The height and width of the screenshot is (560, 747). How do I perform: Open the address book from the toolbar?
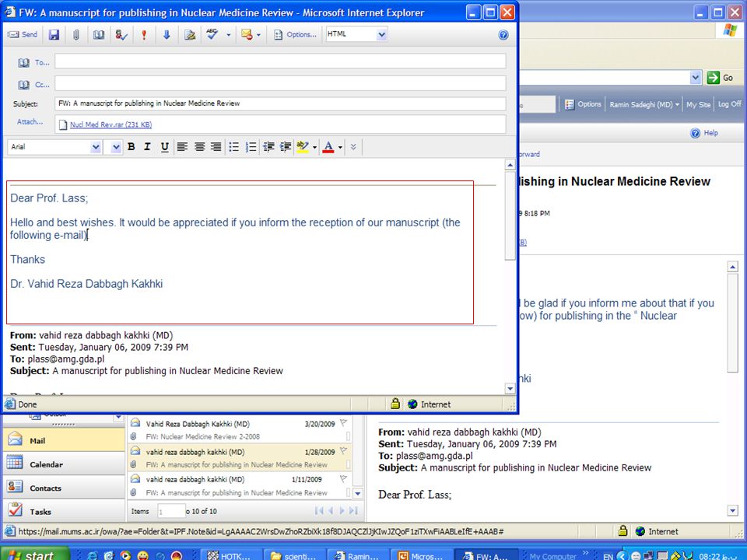[x=99, y=35]
